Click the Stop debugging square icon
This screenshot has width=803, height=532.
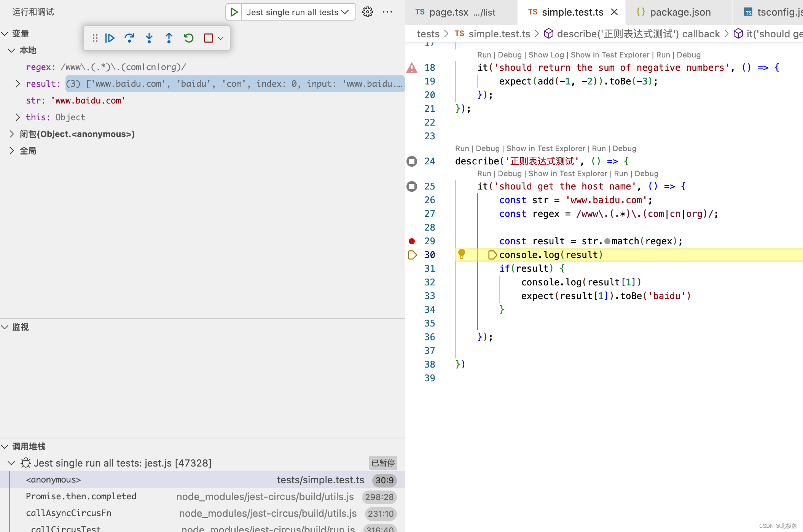209,38
